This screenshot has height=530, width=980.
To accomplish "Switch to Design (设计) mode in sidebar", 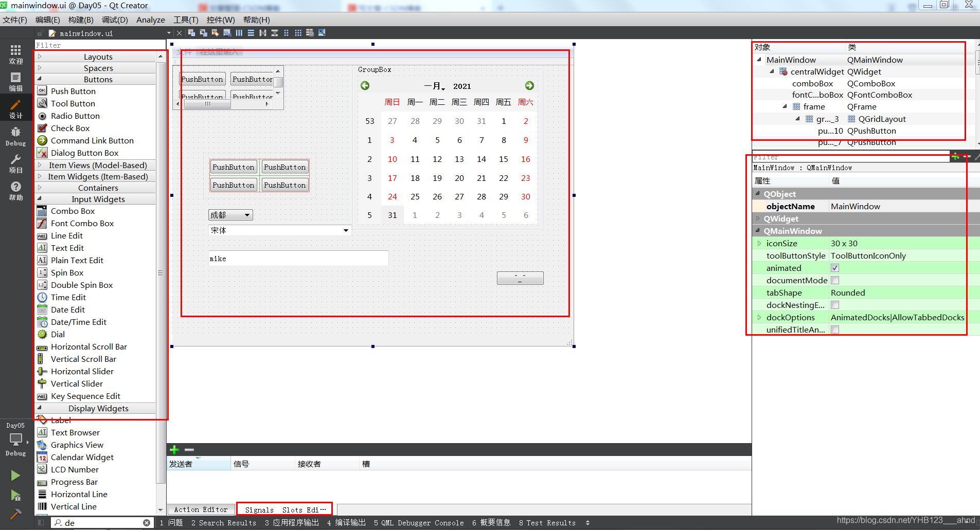I will (16, 108).
